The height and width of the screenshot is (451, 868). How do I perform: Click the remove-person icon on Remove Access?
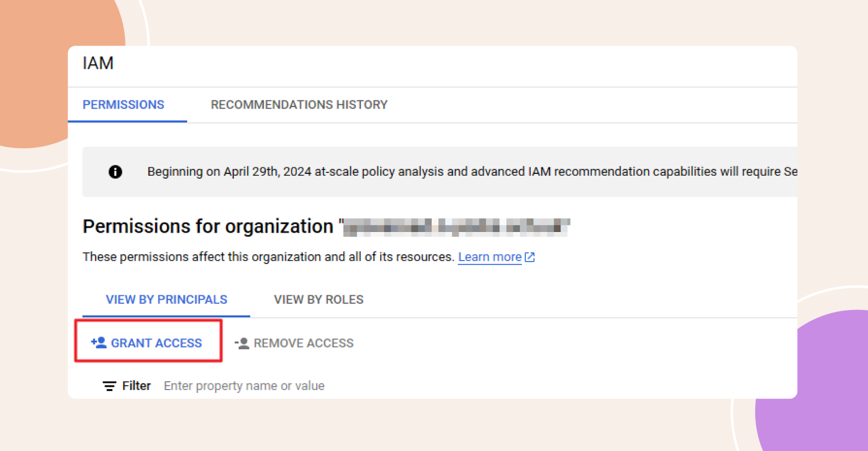click(x=242, y=343)
